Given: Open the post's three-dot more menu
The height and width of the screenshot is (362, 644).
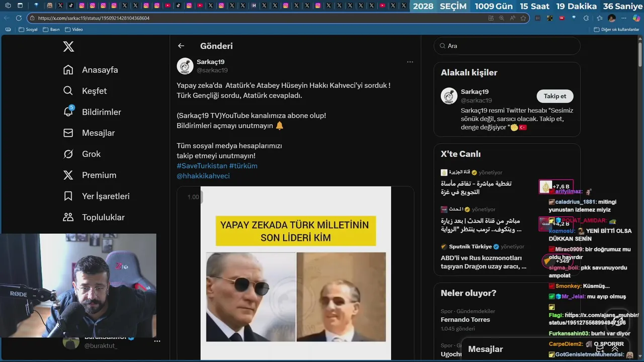Looking at the screenshot, I should [410, 62].
